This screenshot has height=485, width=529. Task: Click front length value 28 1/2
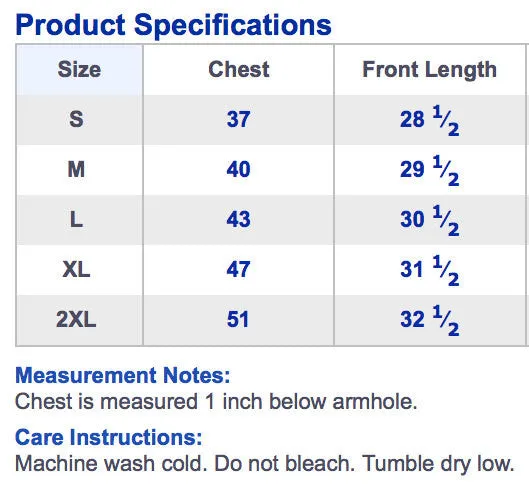429,121
